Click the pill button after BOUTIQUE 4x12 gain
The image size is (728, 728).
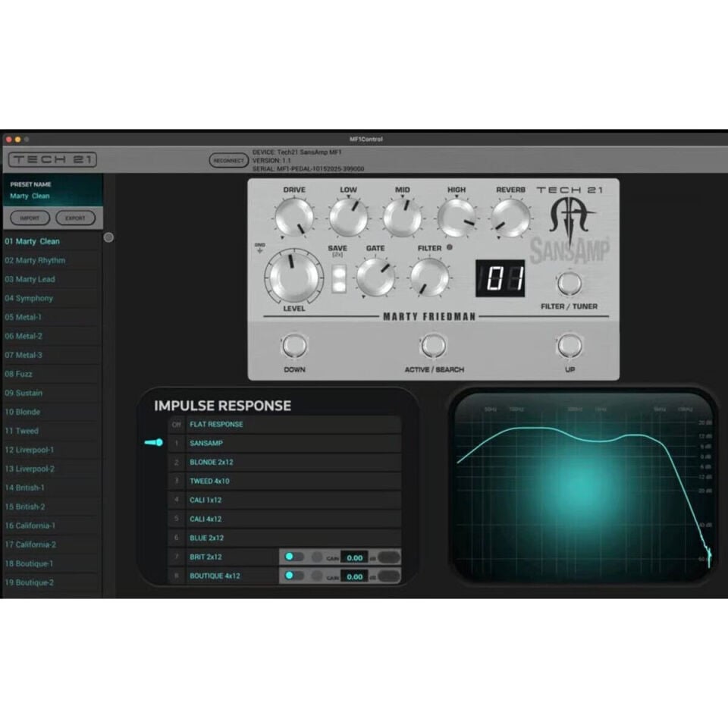coord(389,576)
